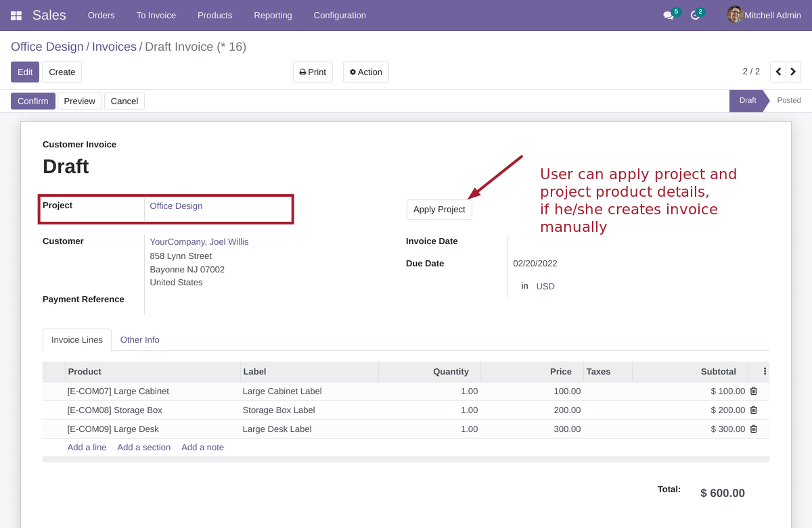This screenshot has width=812, height=528.
Task: Open the apps grid icon
Action: point(15,15)
